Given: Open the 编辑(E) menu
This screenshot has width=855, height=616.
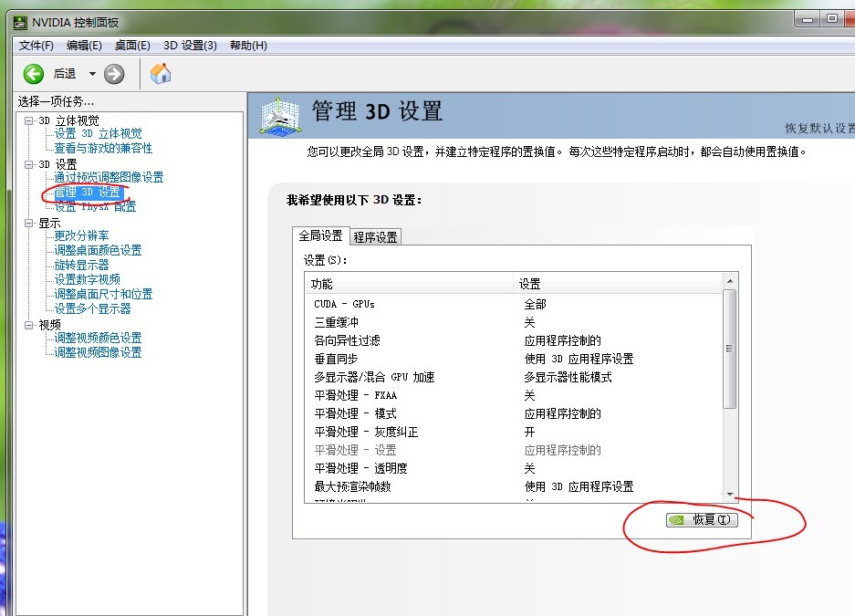Looking at the screenshot, I should (x=84, y=46).
